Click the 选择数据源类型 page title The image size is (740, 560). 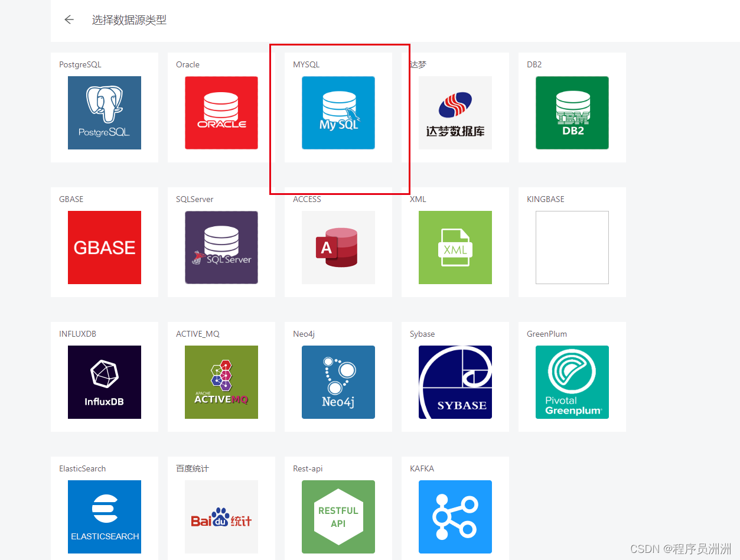(129, 20)
